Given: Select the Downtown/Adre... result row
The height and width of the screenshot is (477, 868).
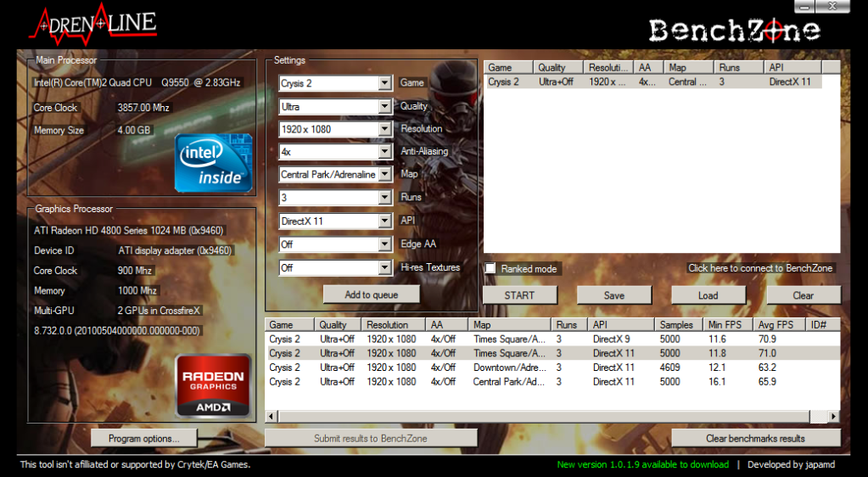Looking at the screenshot, I should coord(552,368).
